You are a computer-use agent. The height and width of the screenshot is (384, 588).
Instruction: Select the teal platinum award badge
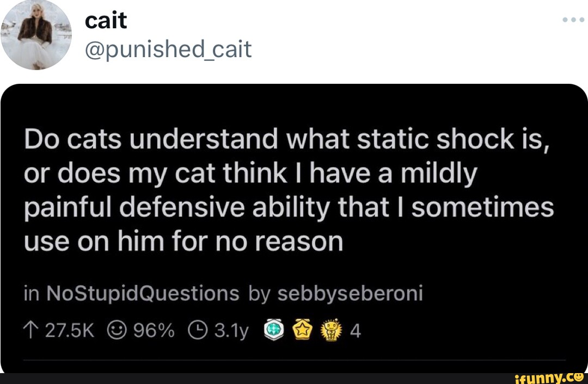click(x=274, y=329)
